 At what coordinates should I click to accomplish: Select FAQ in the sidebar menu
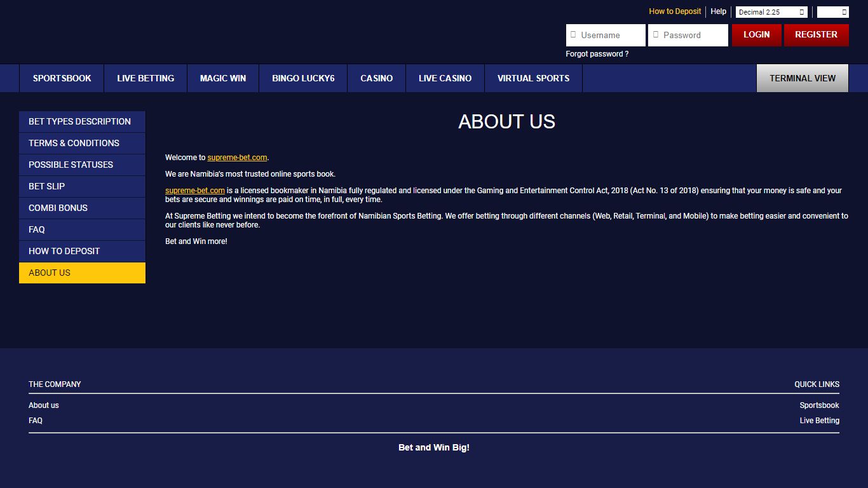coord(82,229)
